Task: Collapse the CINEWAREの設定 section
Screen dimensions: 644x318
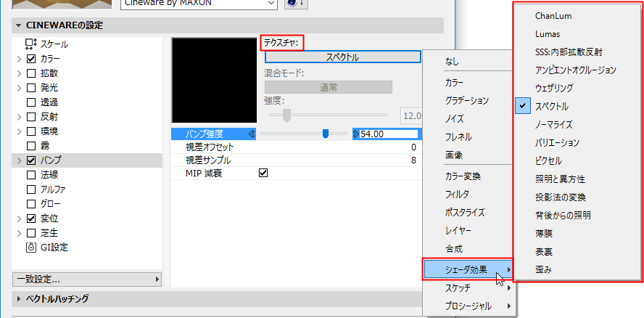Action: 18,25
